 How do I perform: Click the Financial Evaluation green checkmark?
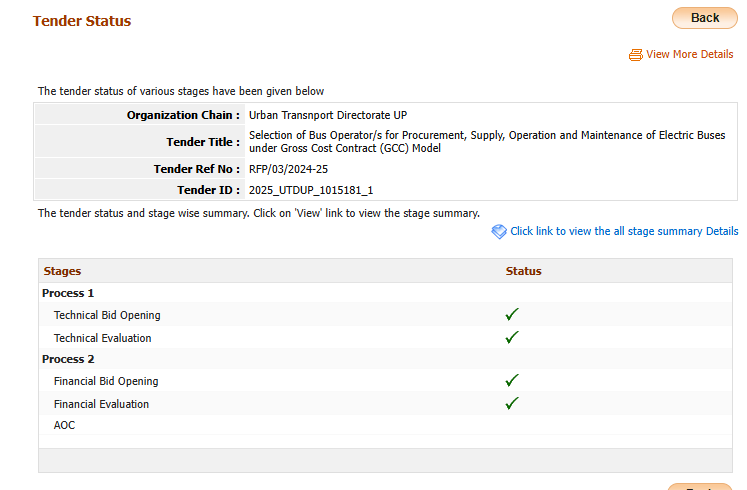point(512,403)
